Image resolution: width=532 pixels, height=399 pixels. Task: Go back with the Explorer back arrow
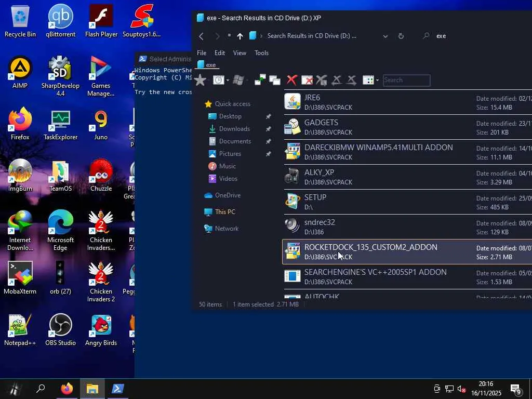tap(201, 36)
